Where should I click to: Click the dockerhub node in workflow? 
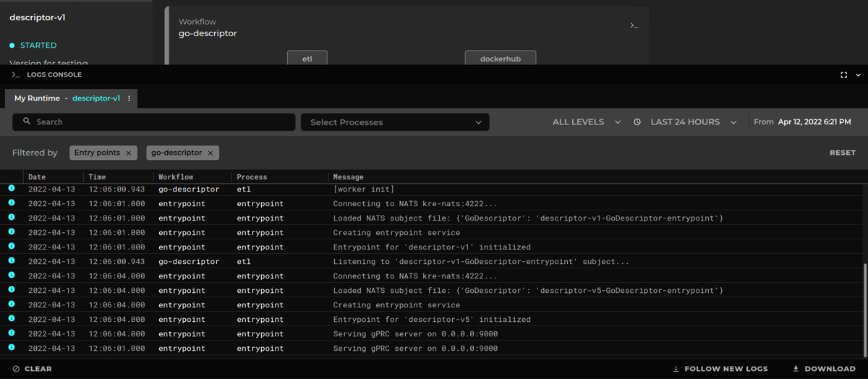[x=501, y=58]
